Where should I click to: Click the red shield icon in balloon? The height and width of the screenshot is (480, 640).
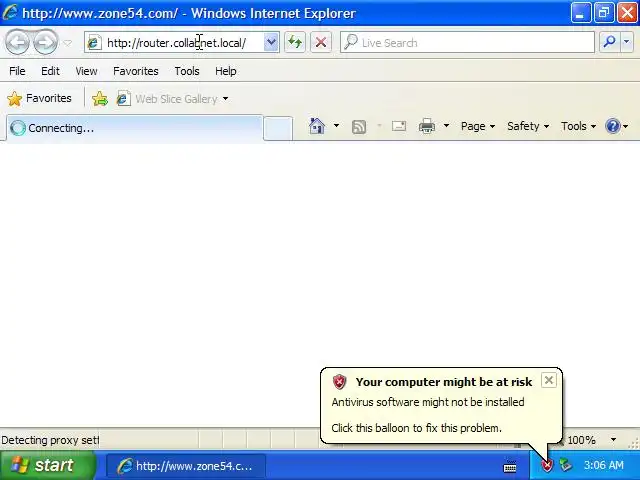point(339,382)
